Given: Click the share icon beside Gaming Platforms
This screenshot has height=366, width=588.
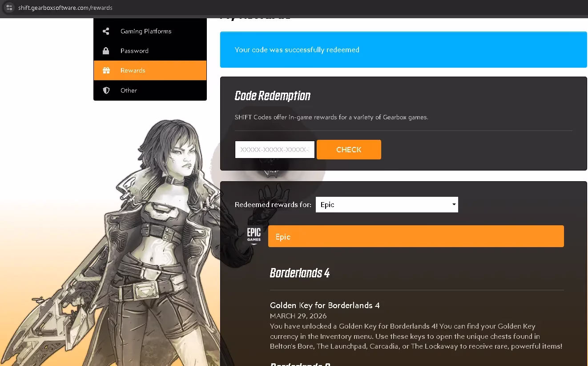Looking at the screenshot, I should point(106,31).
